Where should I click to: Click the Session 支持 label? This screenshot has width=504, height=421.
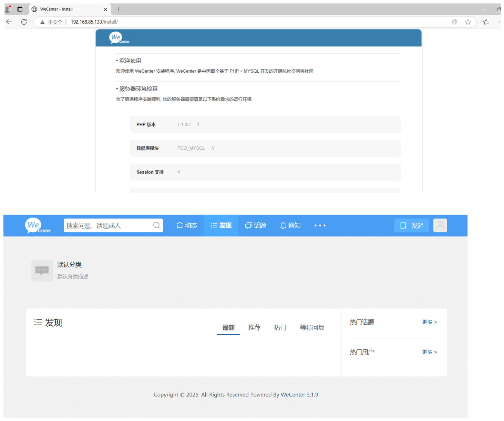[150, 172]
